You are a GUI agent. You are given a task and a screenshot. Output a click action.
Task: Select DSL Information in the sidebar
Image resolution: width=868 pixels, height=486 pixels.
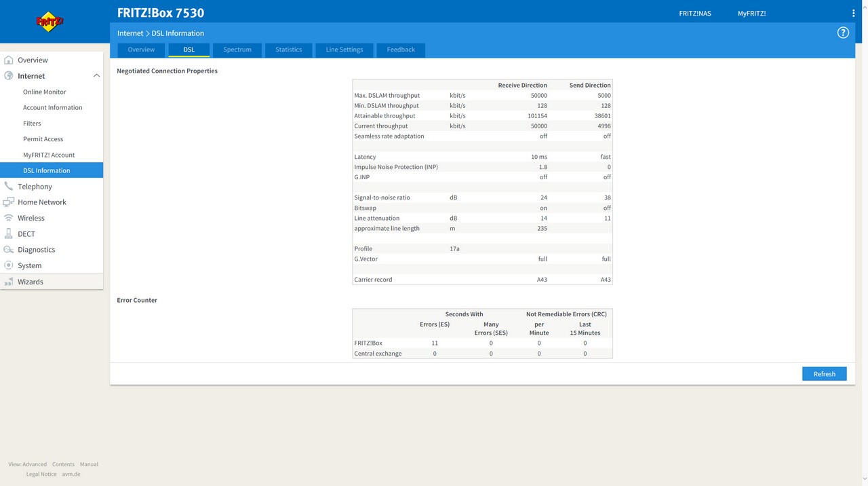tap(52, 170)
